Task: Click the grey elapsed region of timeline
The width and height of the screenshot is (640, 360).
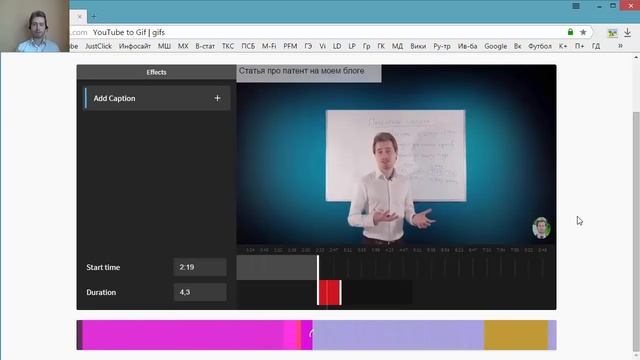Action: pyautogui.click(x=276, y=268)
